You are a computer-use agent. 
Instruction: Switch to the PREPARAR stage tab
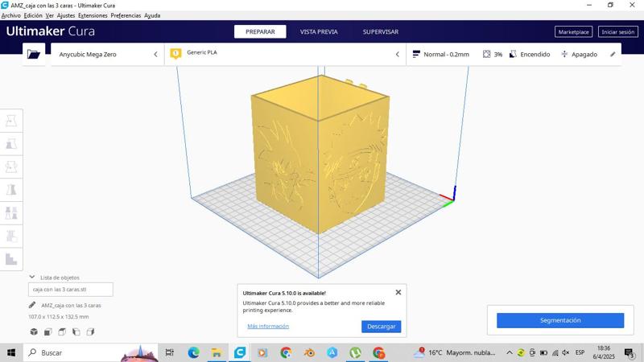point(260,31)
